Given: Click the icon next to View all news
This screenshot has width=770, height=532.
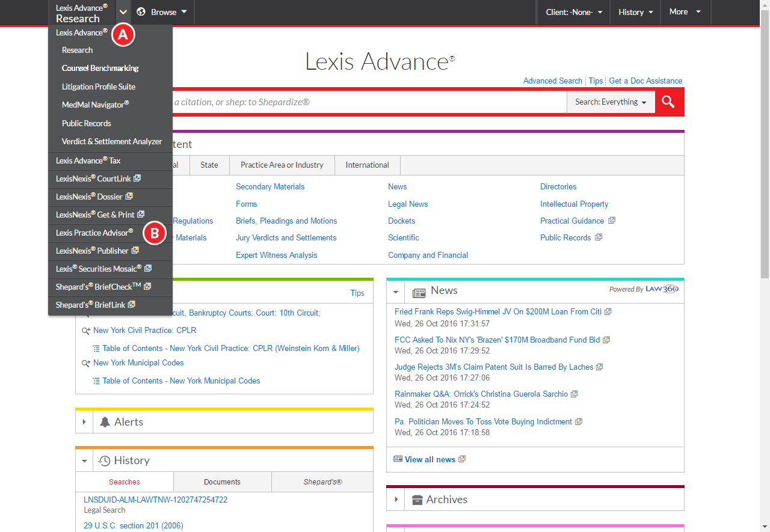Looking at the screenshot, I should pyautogui.click(x=398, y=459).
